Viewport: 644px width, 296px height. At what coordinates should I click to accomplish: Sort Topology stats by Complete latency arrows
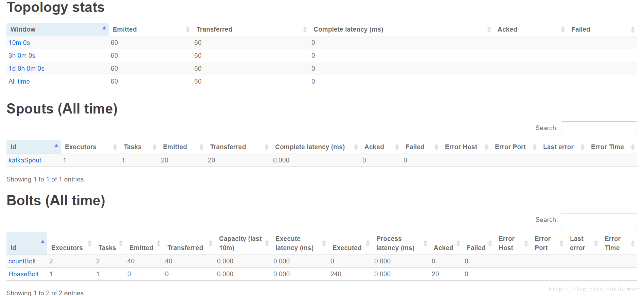tap(489, 30)
